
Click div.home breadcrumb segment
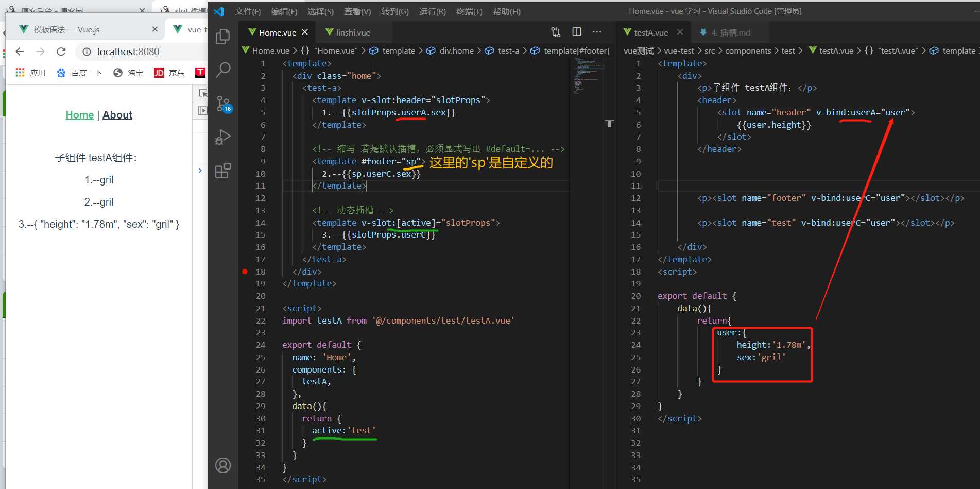456,50
